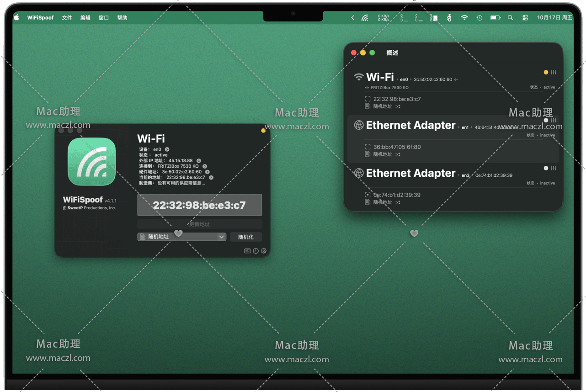Refresh the external IP address 45.15.18.88
Screen dimensions: 586x392
click(199, 161)
